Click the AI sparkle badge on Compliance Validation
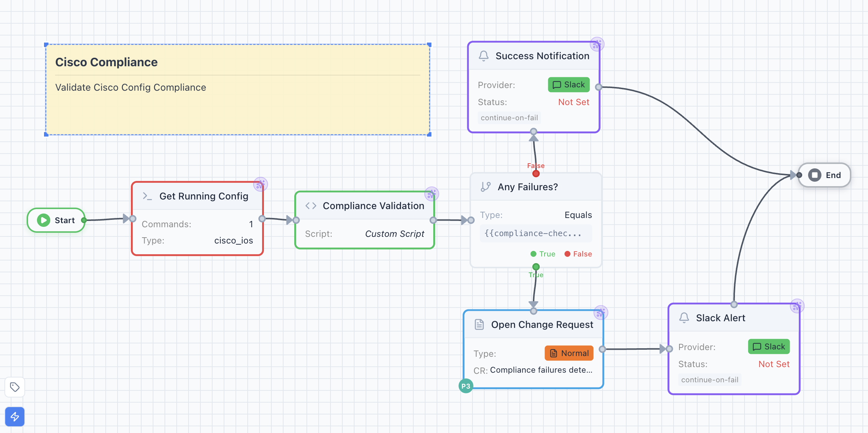 pos(431,194)
